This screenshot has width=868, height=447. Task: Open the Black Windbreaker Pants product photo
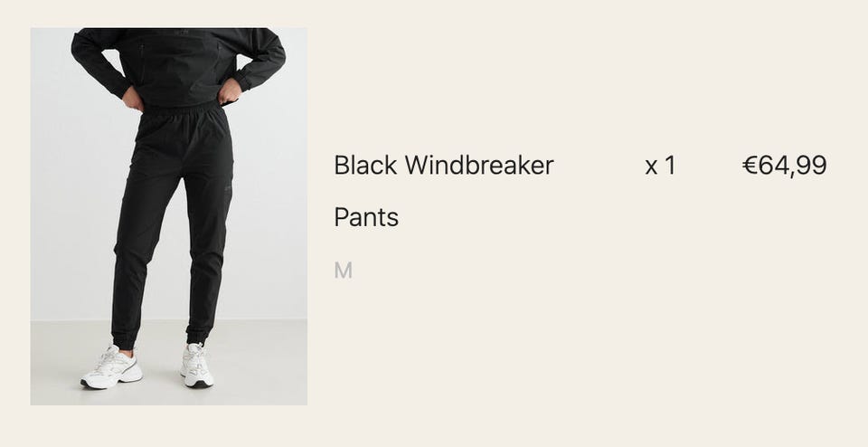pyautogui.click(x=169, y=216)
